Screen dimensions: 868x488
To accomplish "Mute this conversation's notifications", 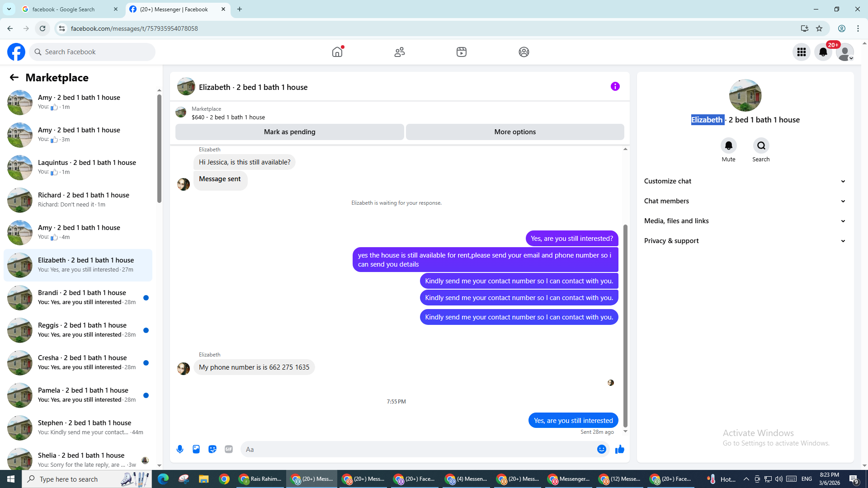I will coord(728,146).
